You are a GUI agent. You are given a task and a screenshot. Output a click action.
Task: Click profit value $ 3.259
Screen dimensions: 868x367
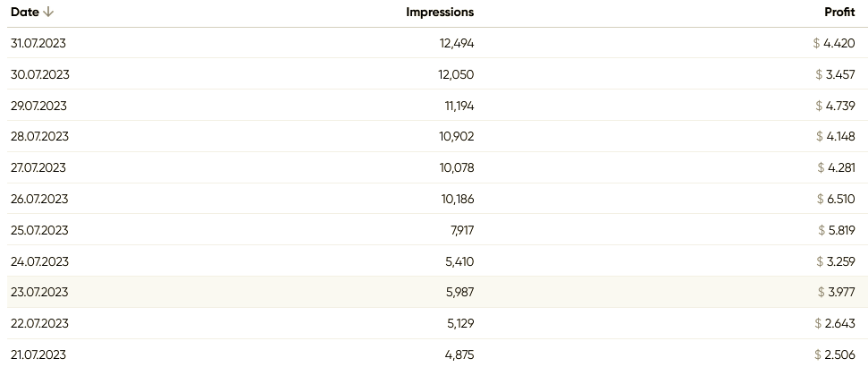pyautogui.click(x=835, y=261)
